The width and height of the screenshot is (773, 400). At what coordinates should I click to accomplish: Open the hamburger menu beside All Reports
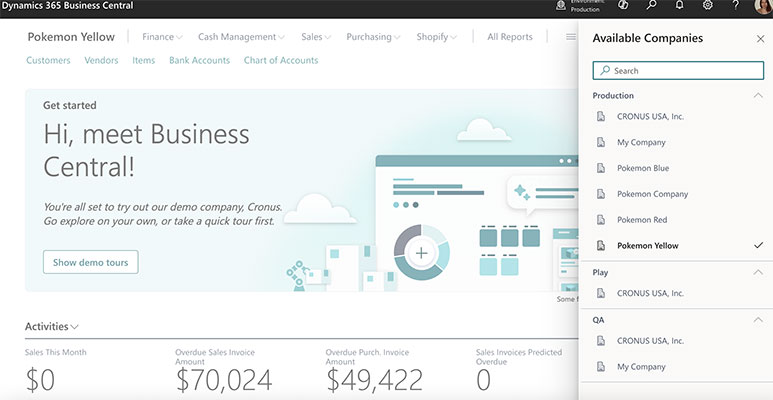(570, 37)
